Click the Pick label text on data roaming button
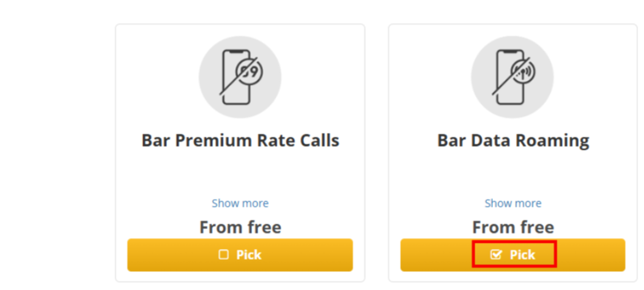644x290 pixels. point(522,255)
